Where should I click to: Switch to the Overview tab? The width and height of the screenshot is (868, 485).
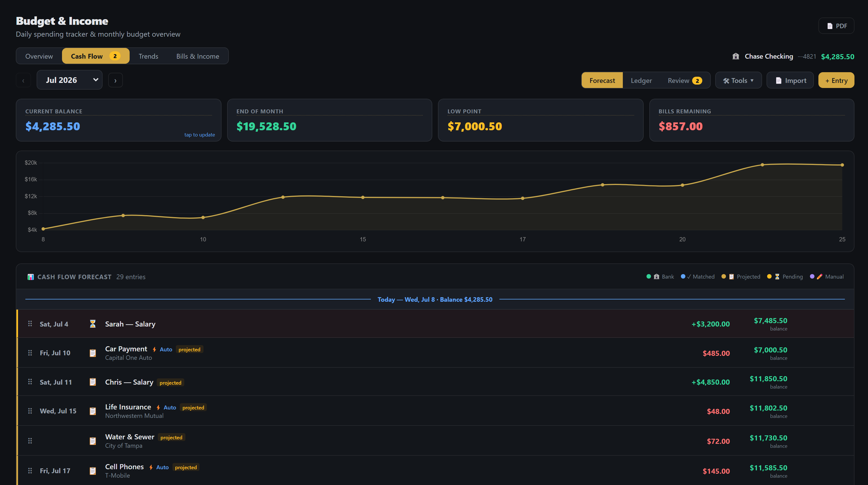(x=39, y=56)
